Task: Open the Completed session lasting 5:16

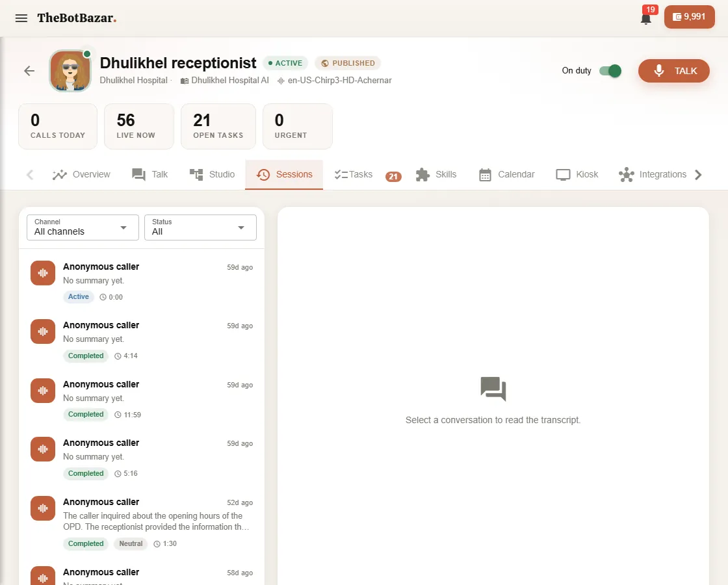Action: (142, 458)
